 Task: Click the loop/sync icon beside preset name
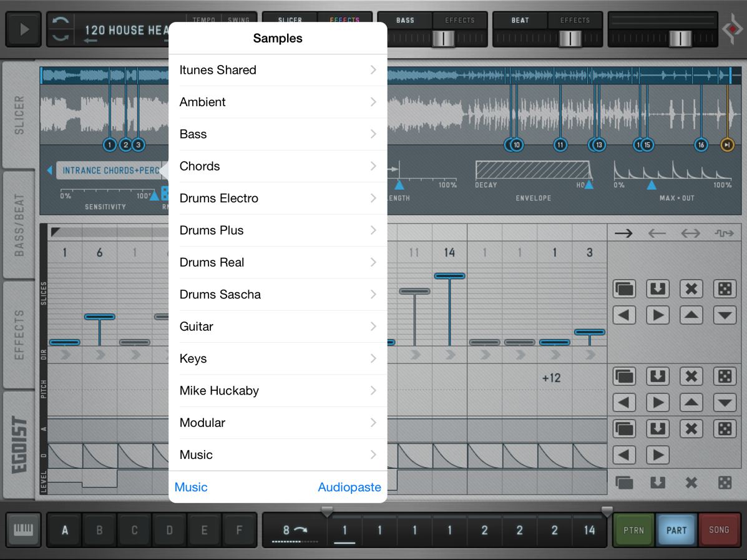click(60, 29)
